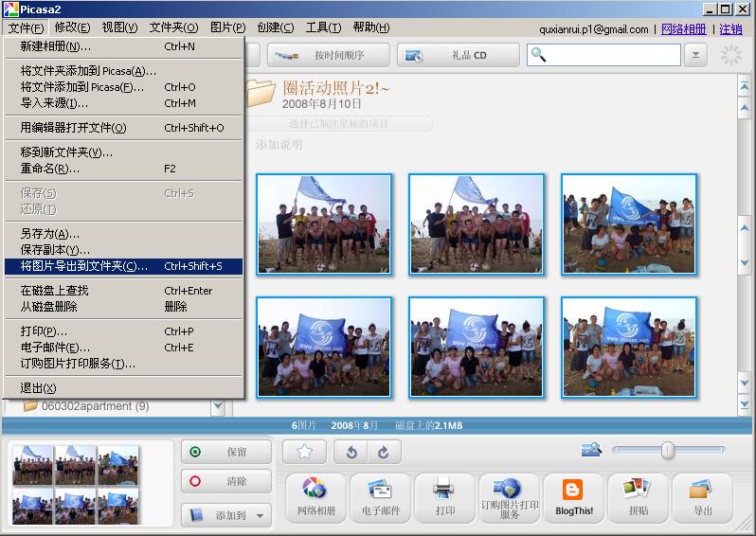The height and width of the screenshot is (536, 756).
Task: Rotate photos clockwise
Action: click(384, 452)
